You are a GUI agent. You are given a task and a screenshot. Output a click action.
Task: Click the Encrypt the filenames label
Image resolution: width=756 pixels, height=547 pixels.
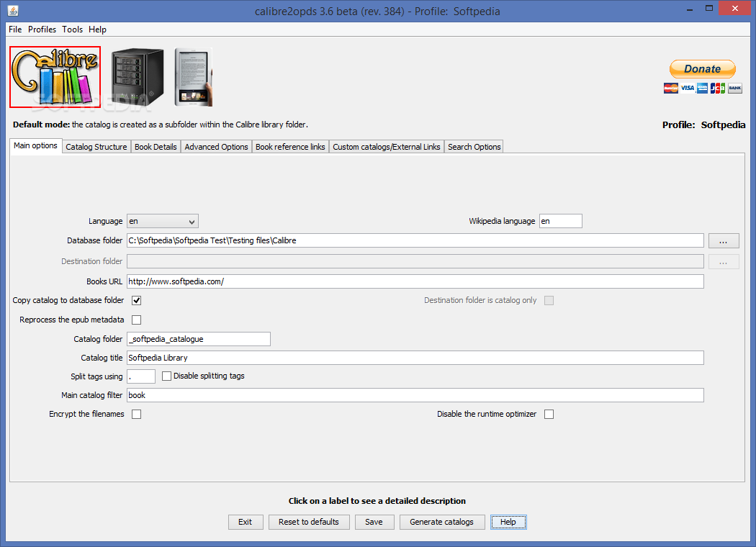86,414
